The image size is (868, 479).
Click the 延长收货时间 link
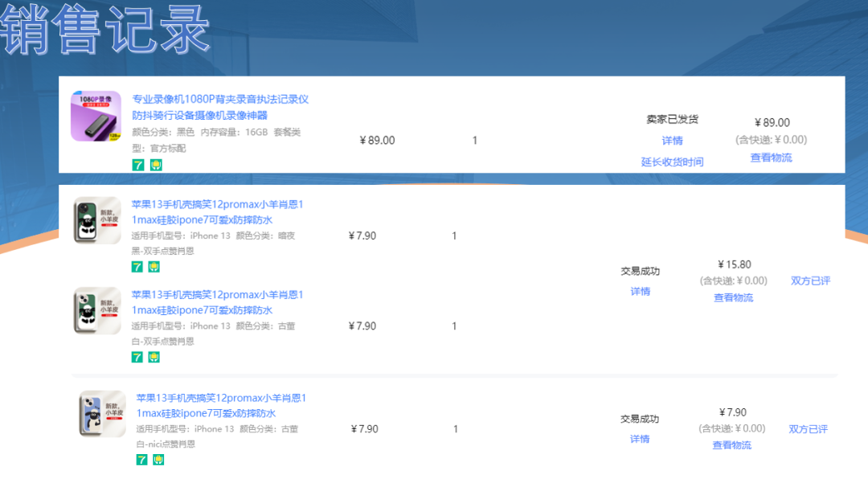pos(672,162)
